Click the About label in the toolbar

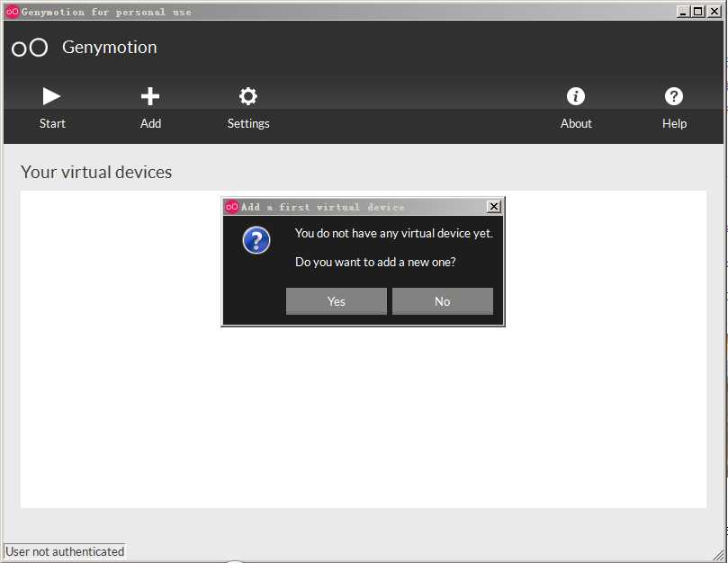click(x=576, y=123)
